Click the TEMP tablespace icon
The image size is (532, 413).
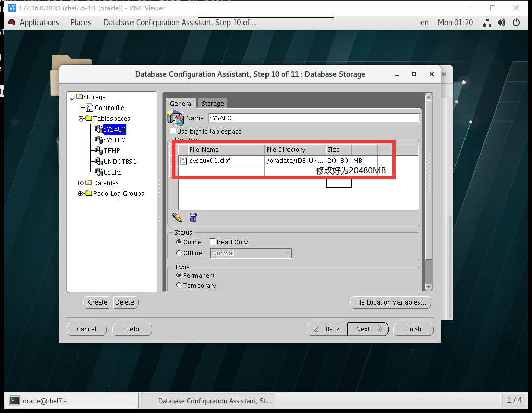[99, 150]
